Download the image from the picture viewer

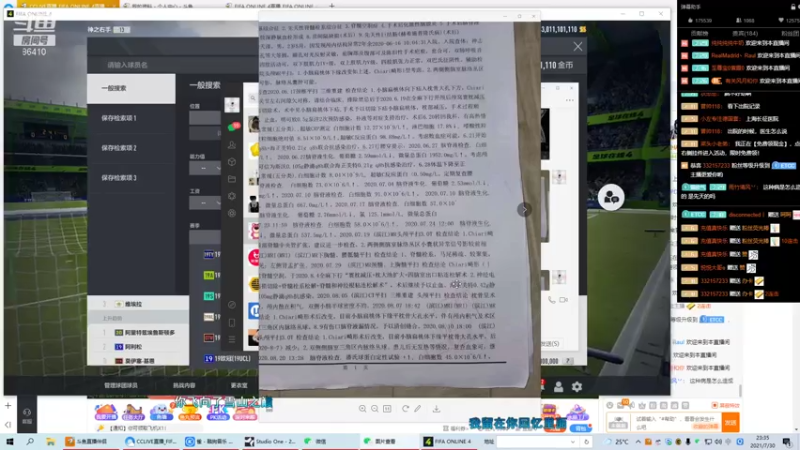436,409
